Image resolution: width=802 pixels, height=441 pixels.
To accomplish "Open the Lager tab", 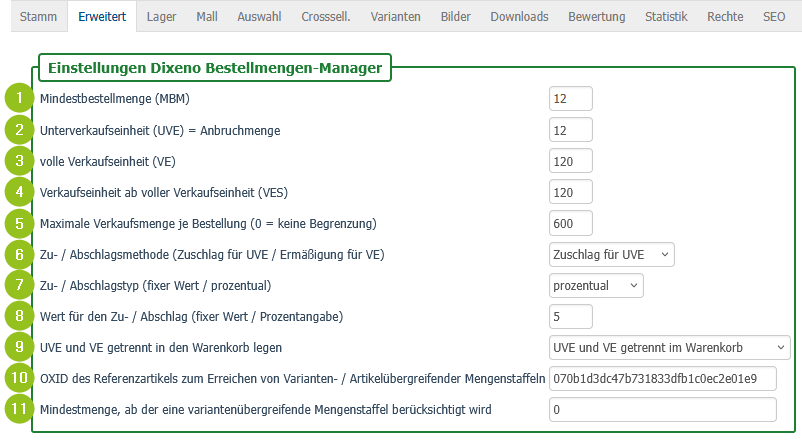I will 162,16.
